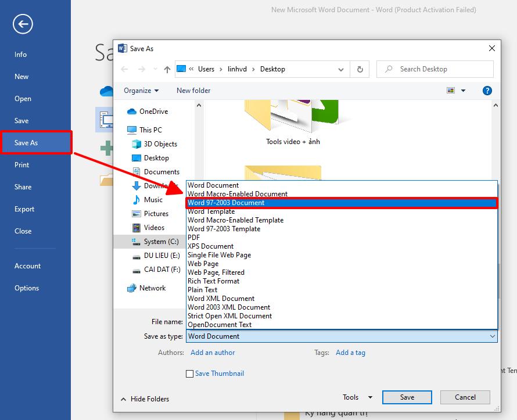Screen dimensions: 517x420
Task: Choose Rich Text Format type
Action: (342, 281)
